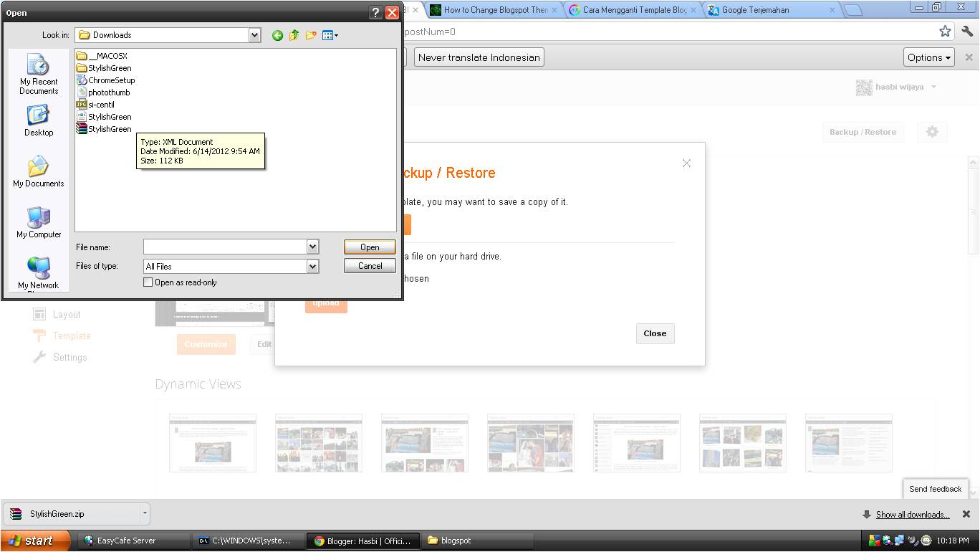Screen dimensions: 980x552
Task: Open My Recent Documents in places bar
Action: click(x=39, y=74)
